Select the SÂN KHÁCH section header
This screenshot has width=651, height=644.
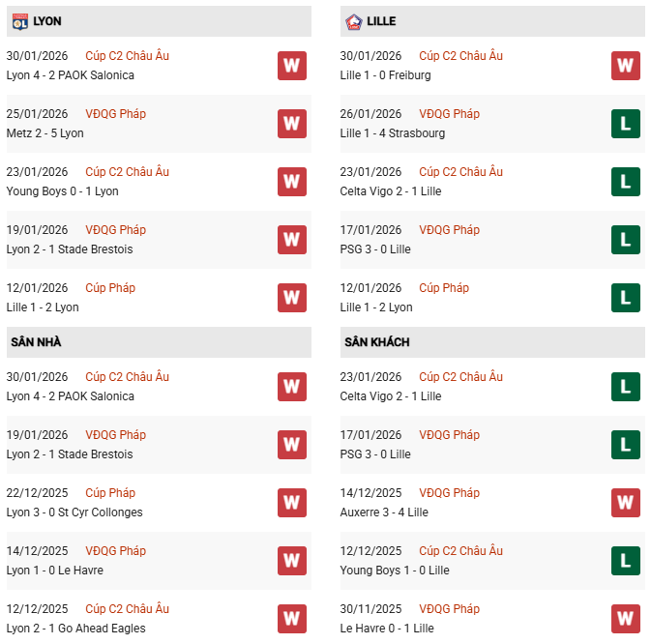pos(375,342)
